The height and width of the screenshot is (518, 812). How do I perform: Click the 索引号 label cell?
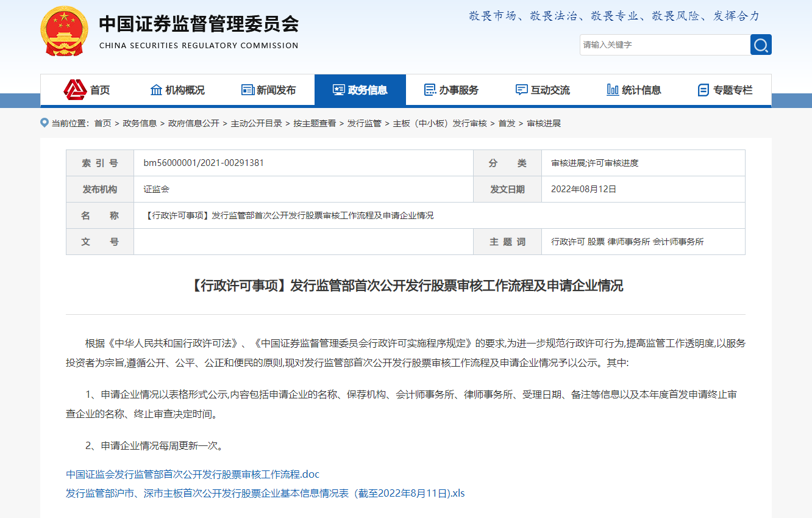click(x=100, y=163)
